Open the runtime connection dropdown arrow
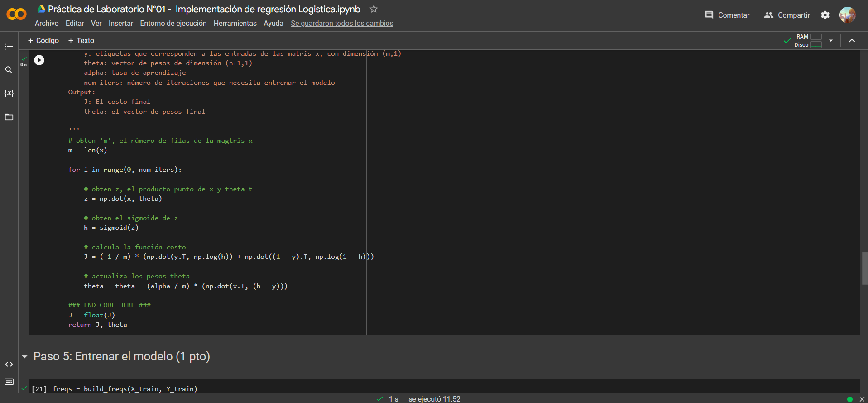This screenshot has height=403, width=868. pos(831,40)
